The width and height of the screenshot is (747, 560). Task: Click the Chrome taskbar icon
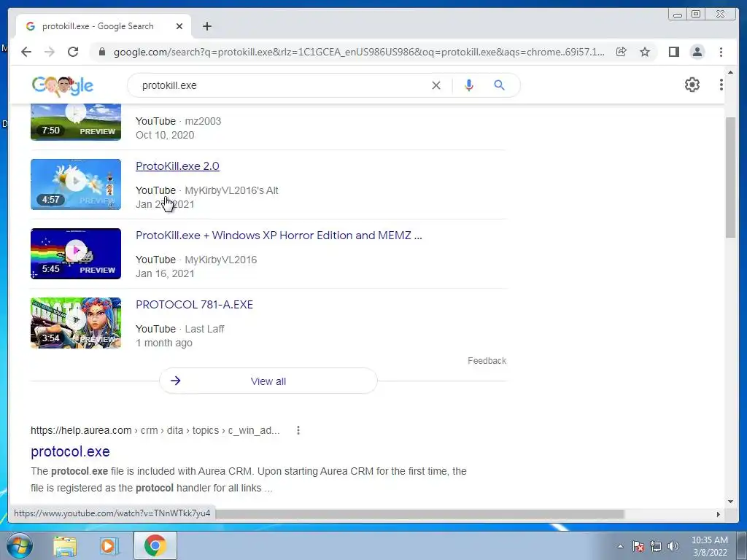[x=155, y=545]
